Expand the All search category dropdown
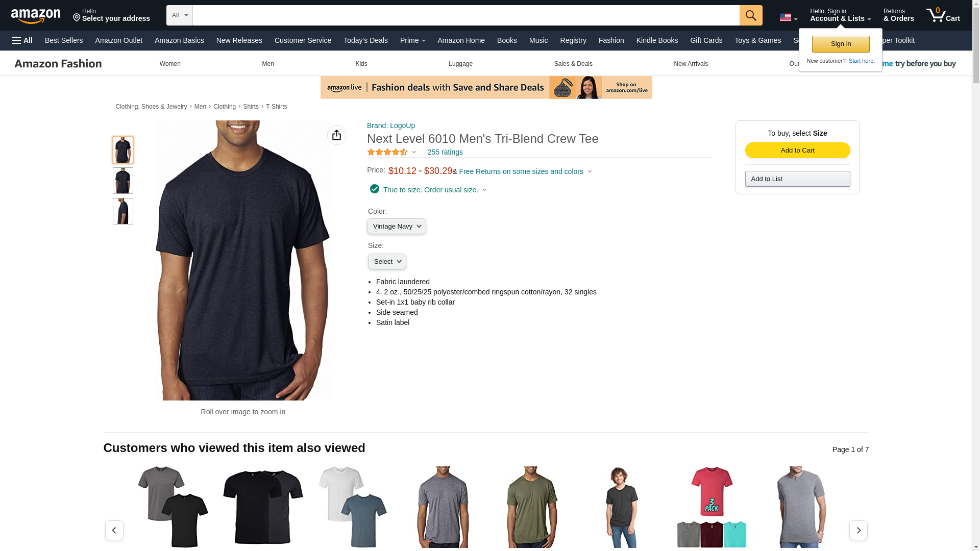 180,15
